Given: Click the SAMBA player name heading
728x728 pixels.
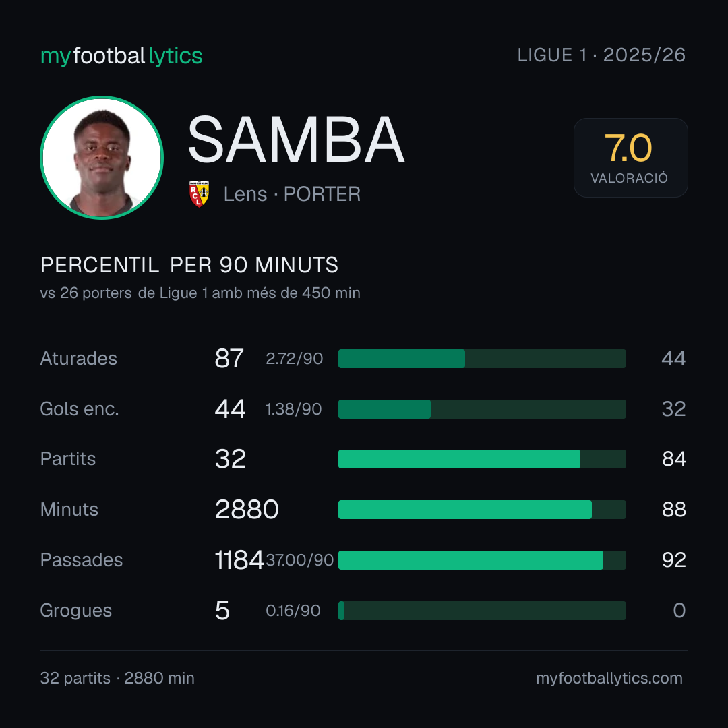Looking at the screenshot, I should click(296, 140).
